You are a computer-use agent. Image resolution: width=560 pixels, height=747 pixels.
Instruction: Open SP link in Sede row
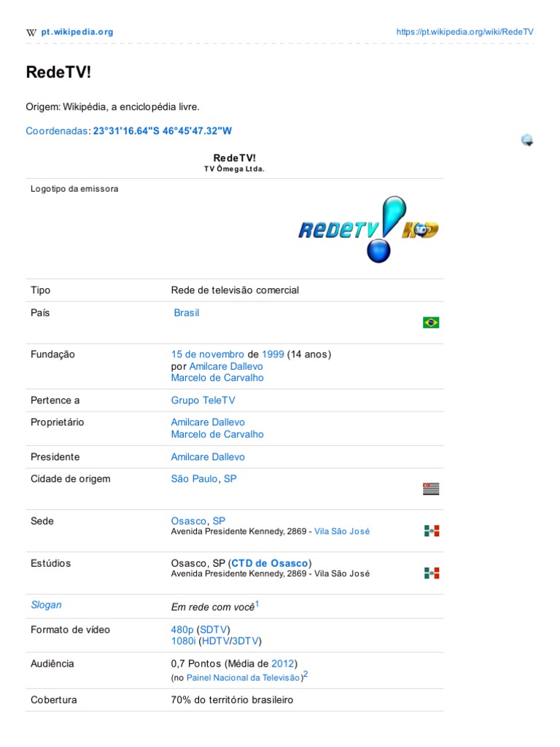pos(219,521)
